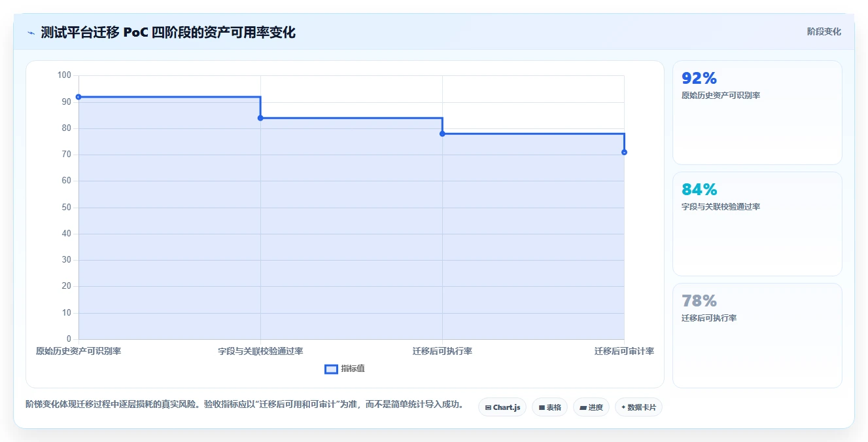Open the 84% 字段与关联校验通过率 card
The image size is (868, 442).
pyautogui.click(x=757, y=224)
